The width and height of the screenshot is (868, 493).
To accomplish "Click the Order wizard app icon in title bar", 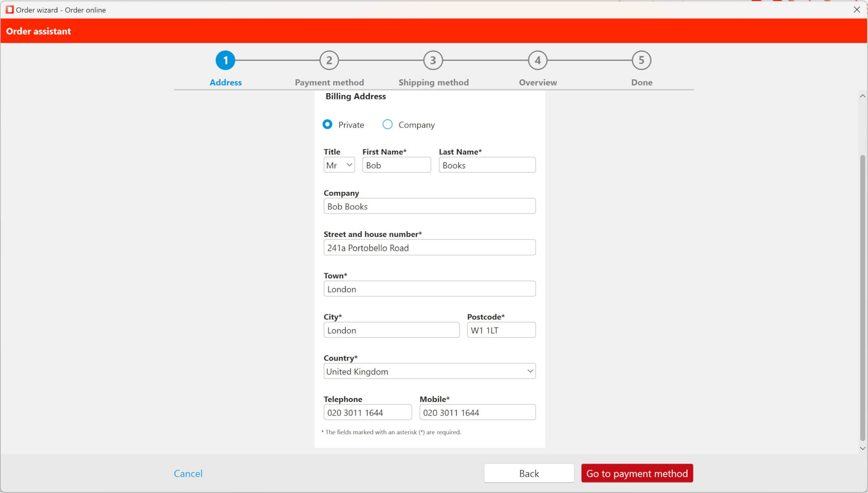I will pyautogui.click(x=9, y=9).
